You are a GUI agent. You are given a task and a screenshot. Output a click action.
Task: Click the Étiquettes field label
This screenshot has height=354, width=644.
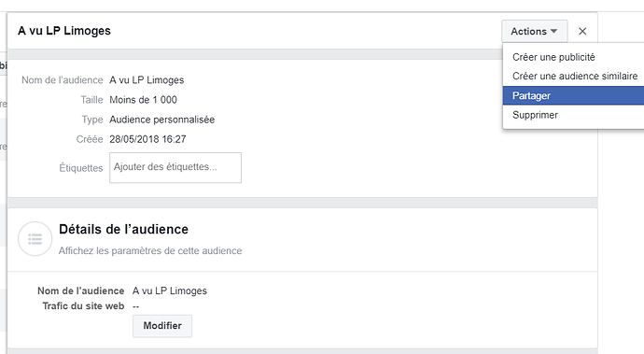[81, 168]
